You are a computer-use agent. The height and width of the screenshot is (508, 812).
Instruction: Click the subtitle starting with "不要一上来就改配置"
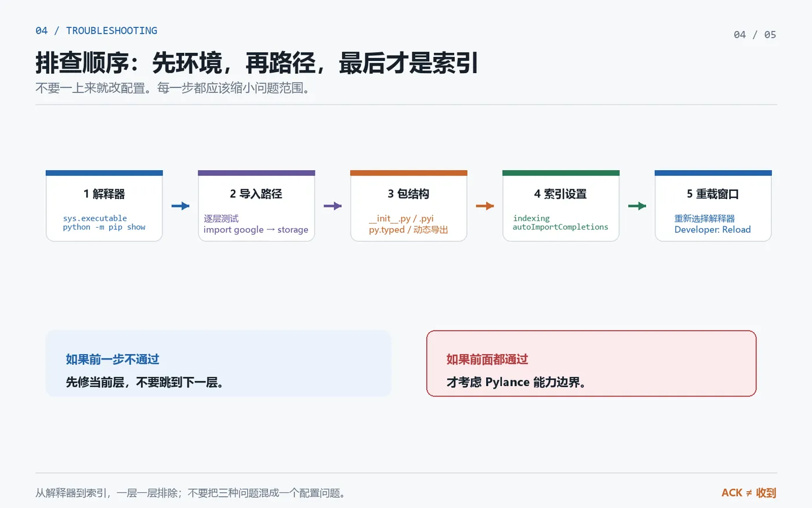point(173,88)
